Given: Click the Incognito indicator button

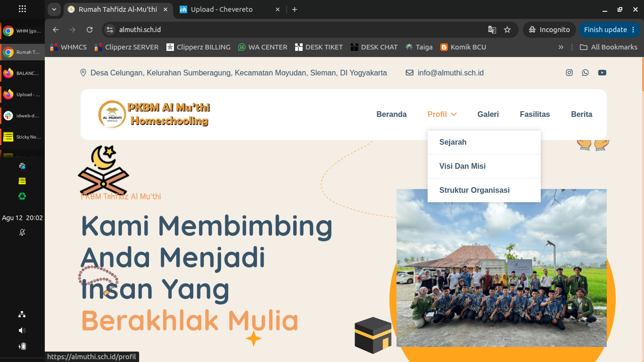Looking at the screenshot, I should point(549,30).
